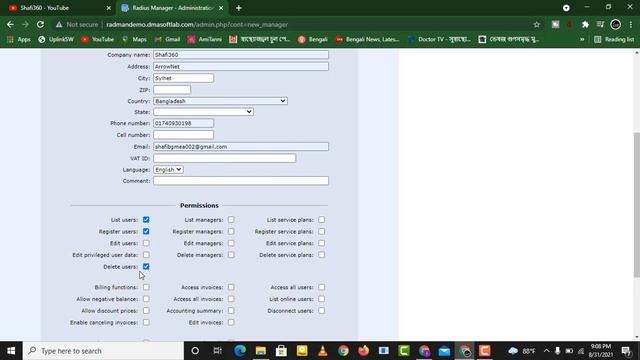640x360 pixels.
Task: Open the Apps bookmark shortcut
Action: tap(19, 39)
